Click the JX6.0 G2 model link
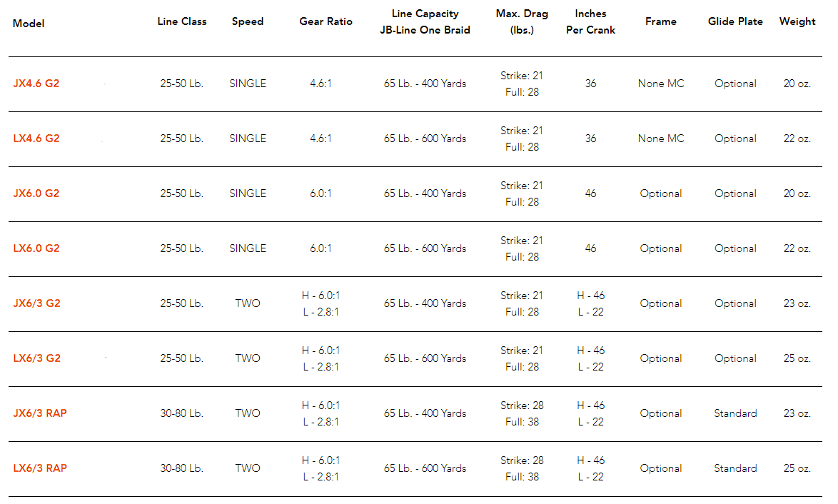The width and height of the screenshot is (838, 504). coord(36,193)
